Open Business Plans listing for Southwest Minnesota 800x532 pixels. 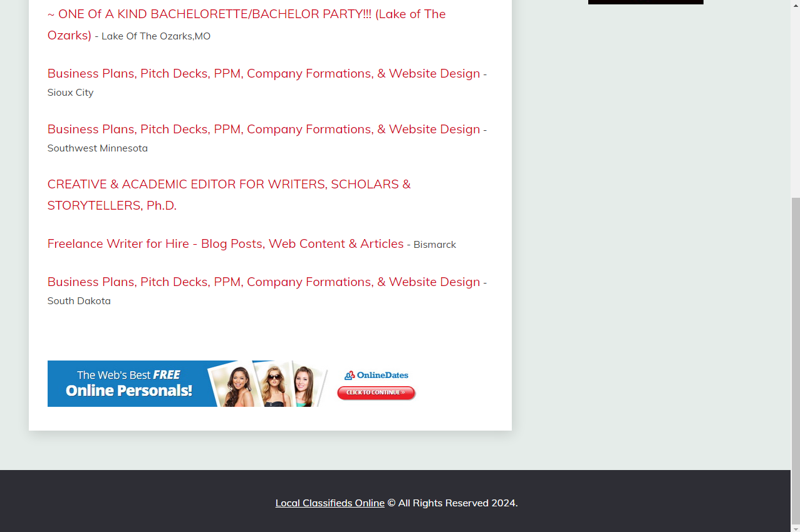click(x=264, y=129)
